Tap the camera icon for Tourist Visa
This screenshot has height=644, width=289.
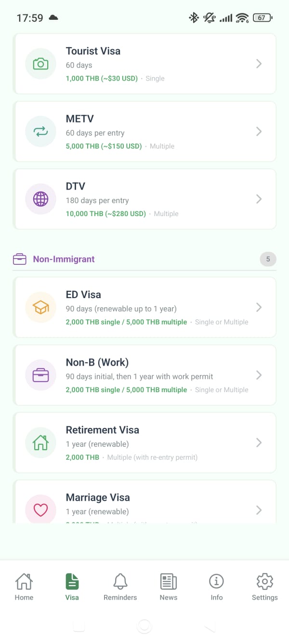40,64
